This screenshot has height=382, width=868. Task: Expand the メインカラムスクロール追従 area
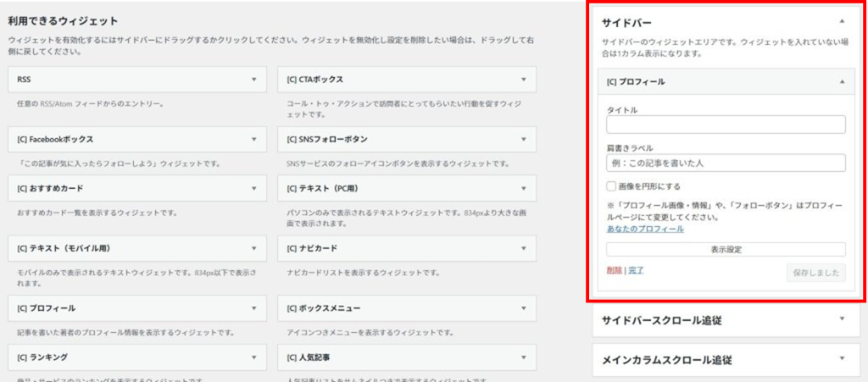point(841,359)
